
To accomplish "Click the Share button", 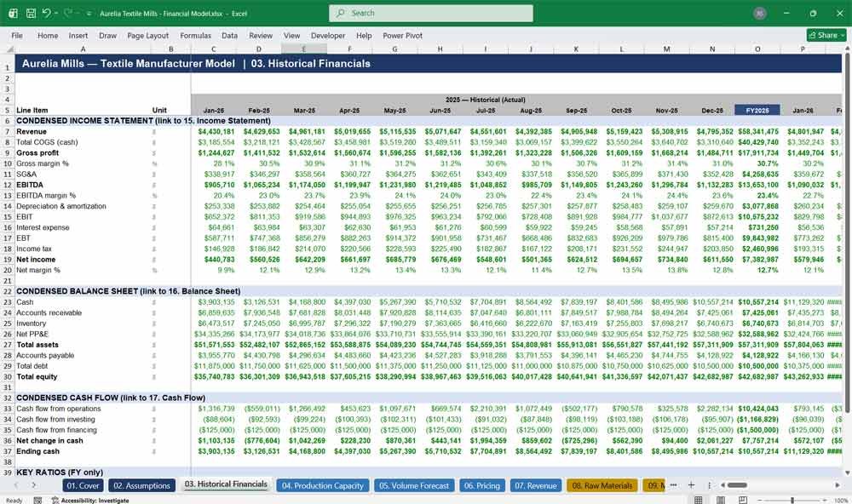I will coord(826,35).
